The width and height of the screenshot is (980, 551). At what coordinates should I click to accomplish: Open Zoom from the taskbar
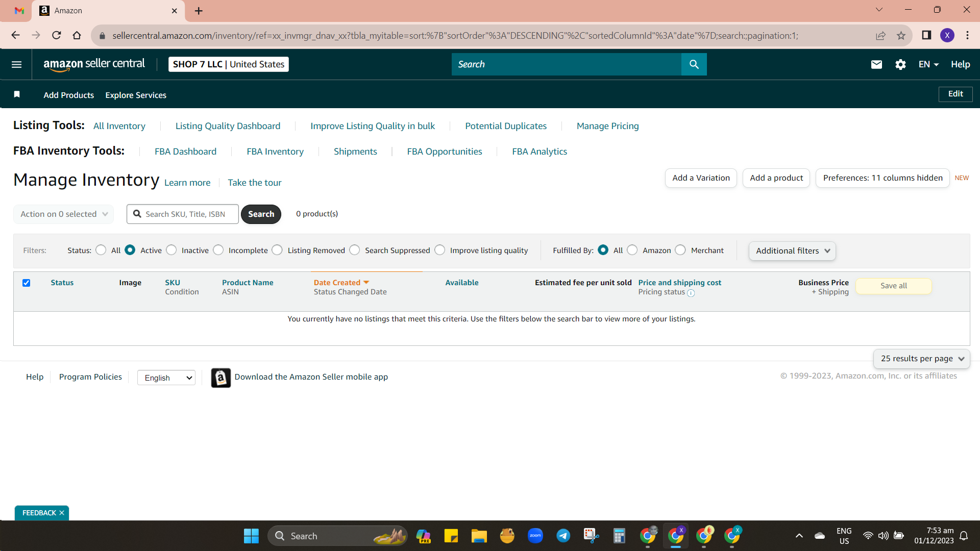click(x=535, y=536)
